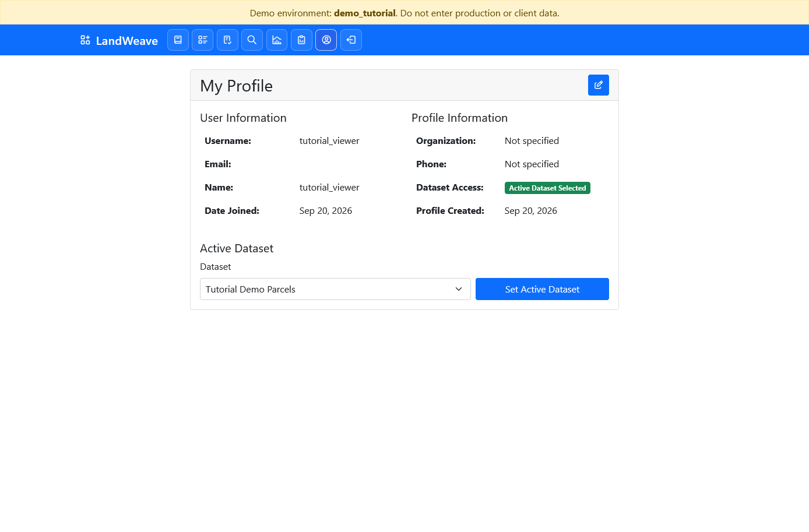Click the Active Dataset Selected badge

tap(547, 188)
